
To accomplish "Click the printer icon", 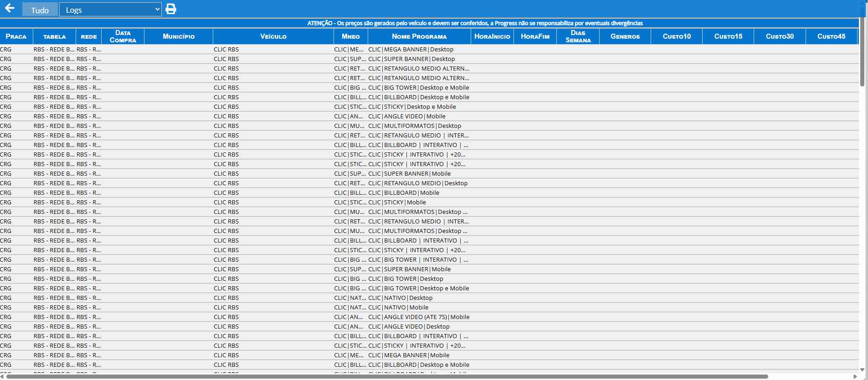I will pos(171,9).
